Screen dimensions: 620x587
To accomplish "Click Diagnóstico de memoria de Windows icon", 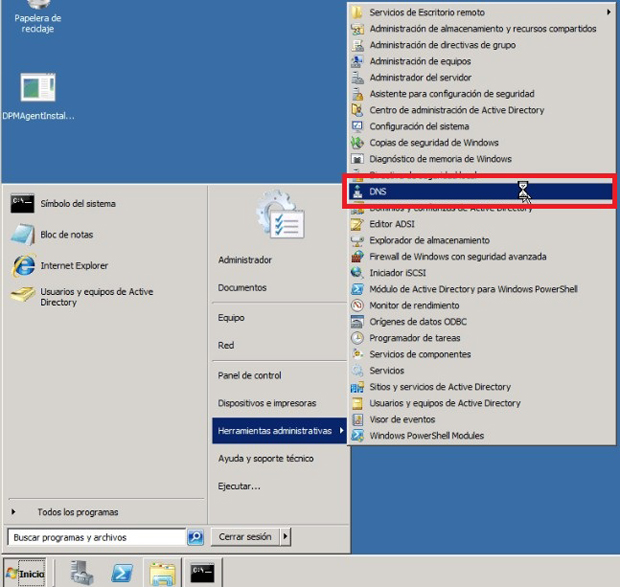I will pos(357,159).
